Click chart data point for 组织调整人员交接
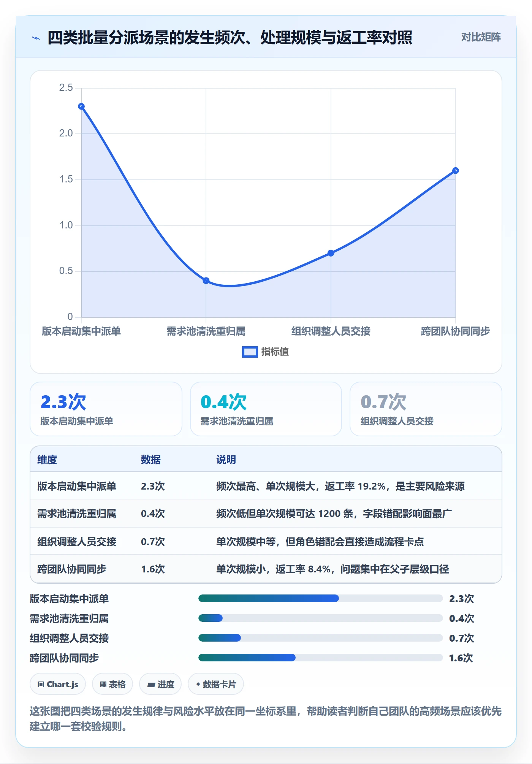The image size is (532, 764). [331, 253]
